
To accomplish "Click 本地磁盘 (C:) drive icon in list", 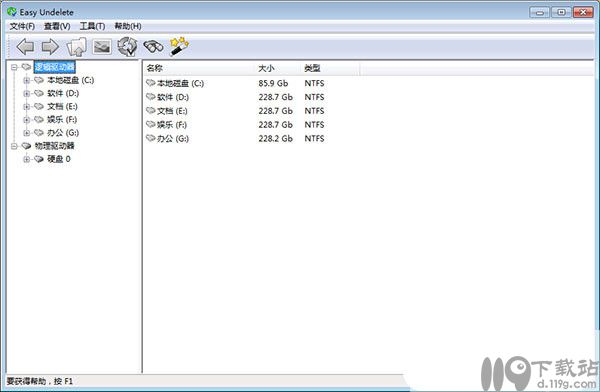I will [x=150, y=83].
